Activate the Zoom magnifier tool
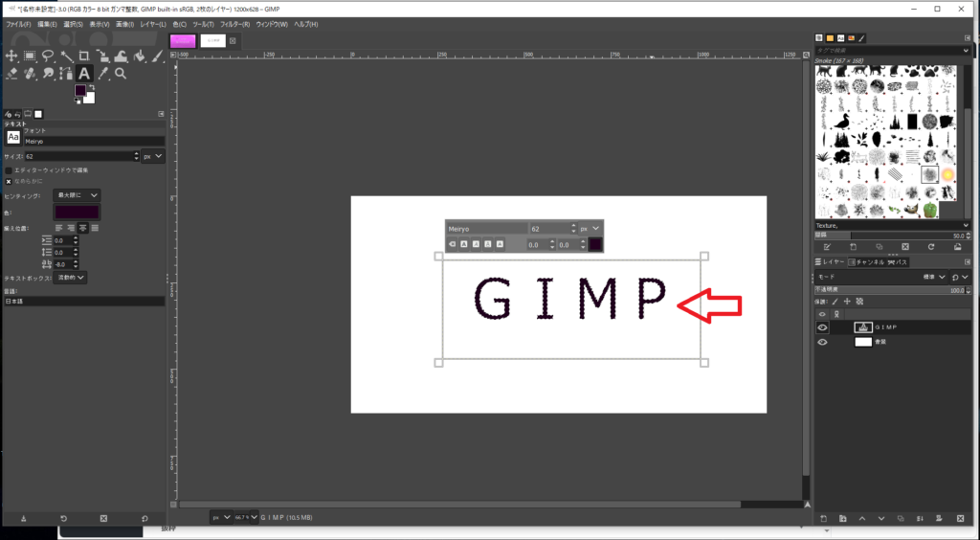This screenshot has height=540, width=980. 121,74
